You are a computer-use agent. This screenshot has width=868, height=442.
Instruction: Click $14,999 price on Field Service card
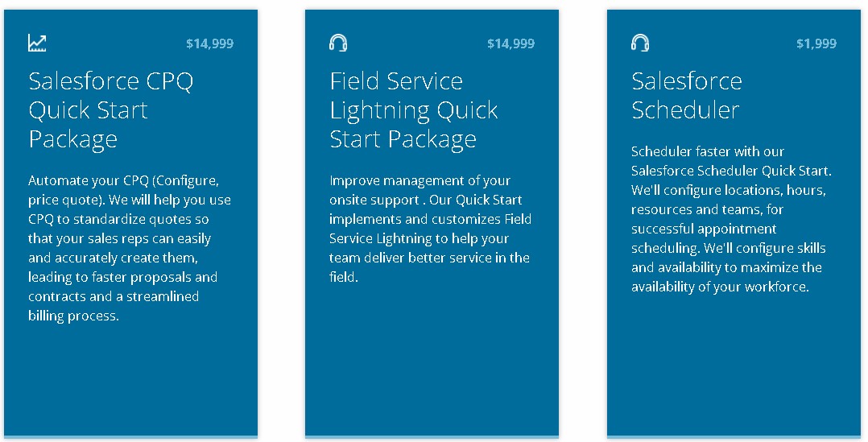(511, 43)
